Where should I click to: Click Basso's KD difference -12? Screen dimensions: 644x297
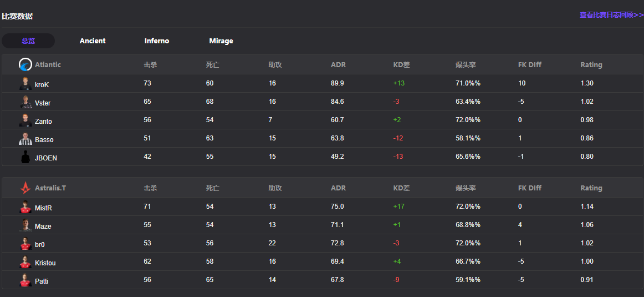(398, 138)
